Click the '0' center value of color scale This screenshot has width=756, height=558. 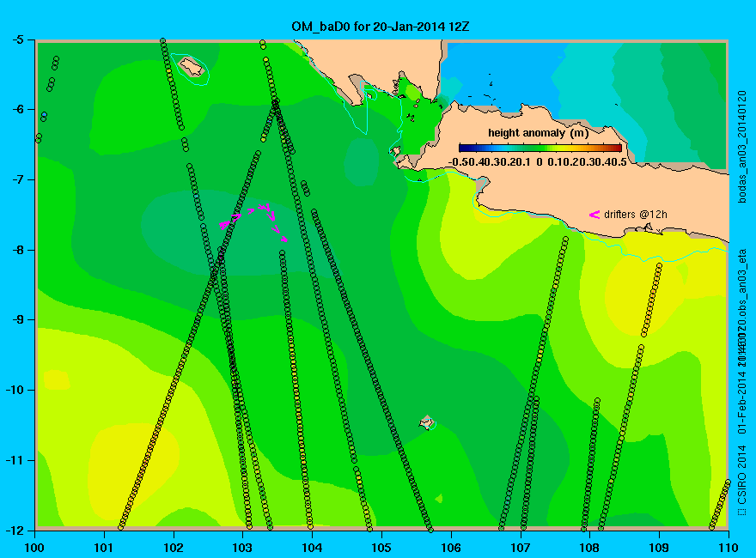tap(540, 162)
